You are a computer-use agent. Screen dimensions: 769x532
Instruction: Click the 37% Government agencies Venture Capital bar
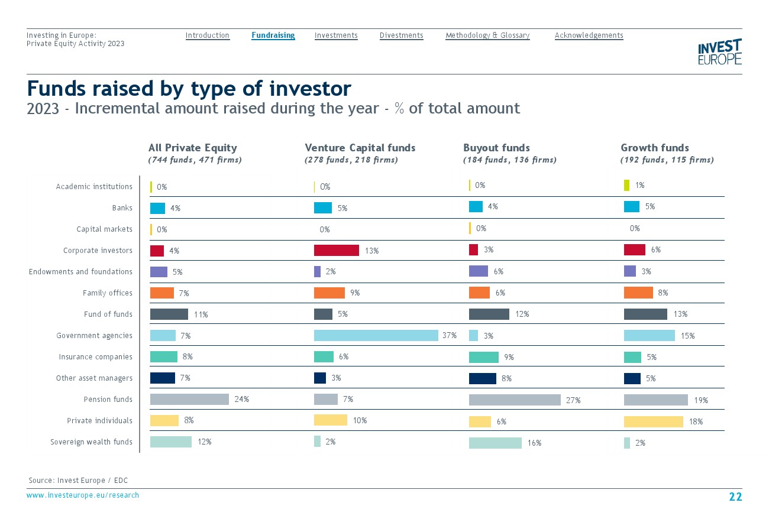(x=376, y=336)
